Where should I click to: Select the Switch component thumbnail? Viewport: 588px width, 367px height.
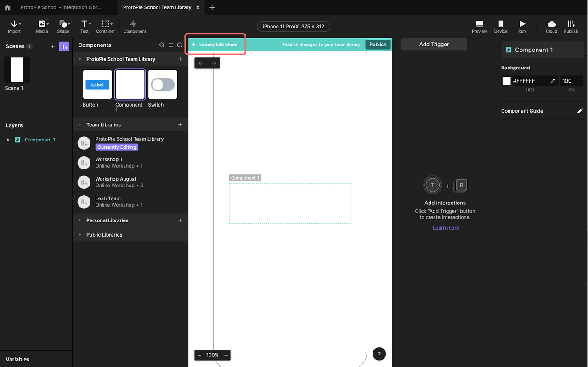click(163, 85)
